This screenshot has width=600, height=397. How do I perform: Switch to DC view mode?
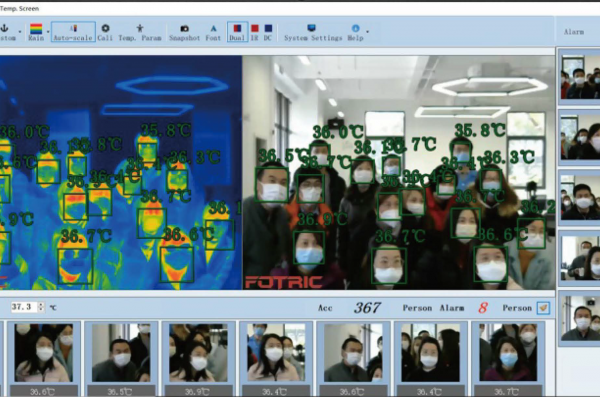click(268, 32)
